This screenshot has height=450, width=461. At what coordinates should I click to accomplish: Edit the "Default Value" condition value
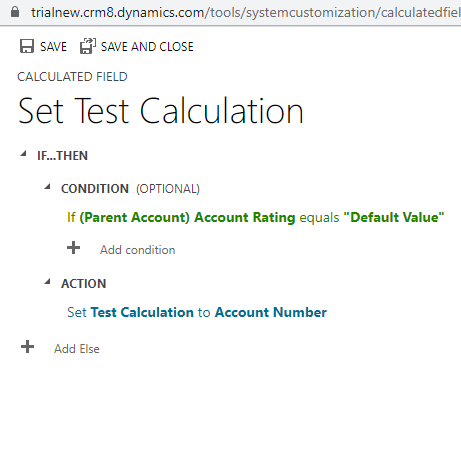394,217
